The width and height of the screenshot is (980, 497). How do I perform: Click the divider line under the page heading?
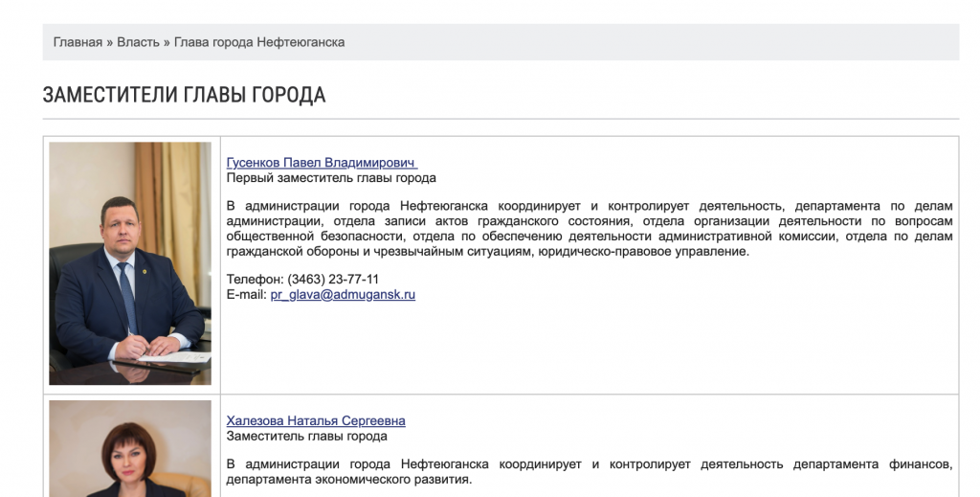[501, 119]
